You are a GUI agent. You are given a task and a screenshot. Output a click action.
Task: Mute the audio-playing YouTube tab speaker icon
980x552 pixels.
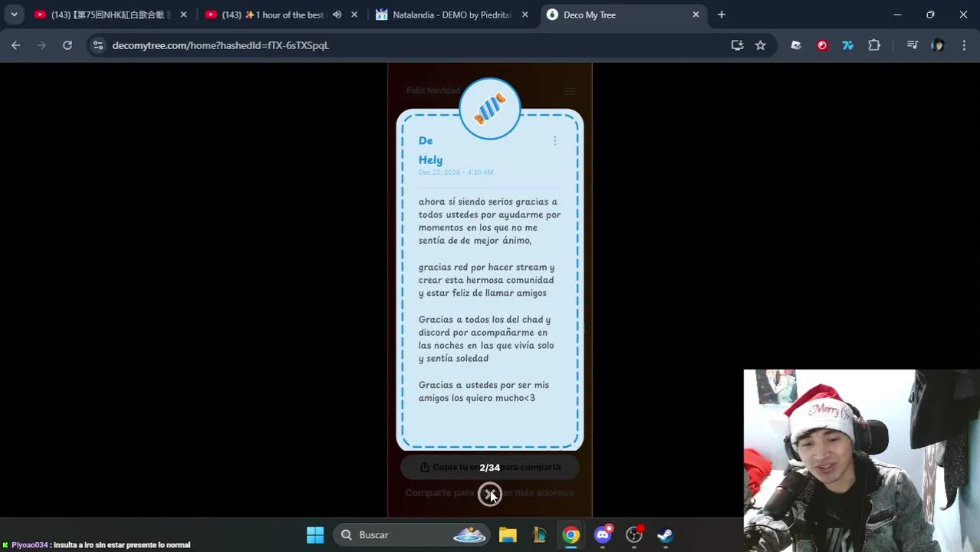(x=337, y=15)
